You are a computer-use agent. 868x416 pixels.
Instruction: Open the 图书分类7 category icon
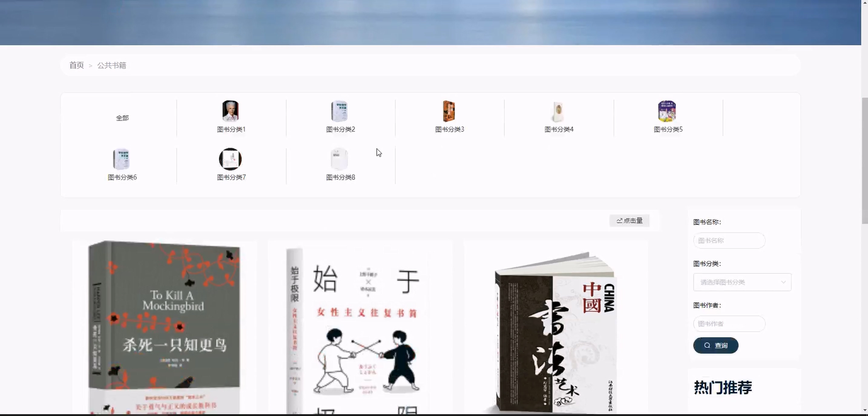coord(231,159)
